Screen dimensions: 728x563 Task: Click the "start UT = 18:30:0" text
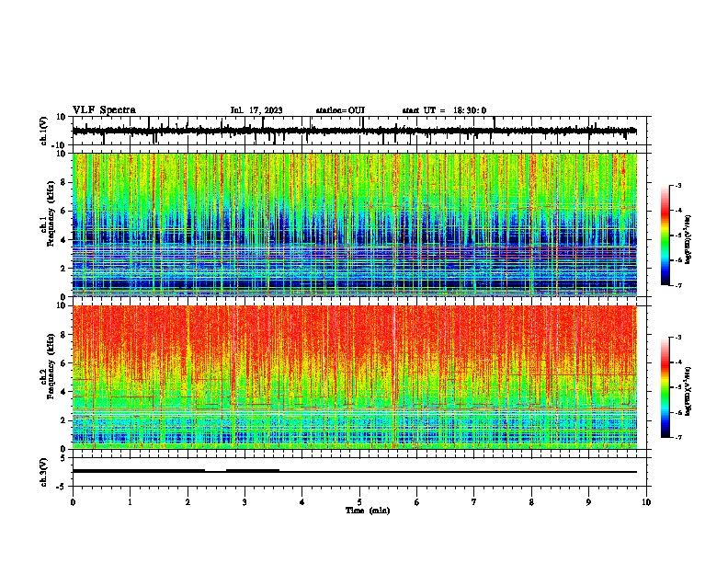pyautogui.click(x=444, y=110)
